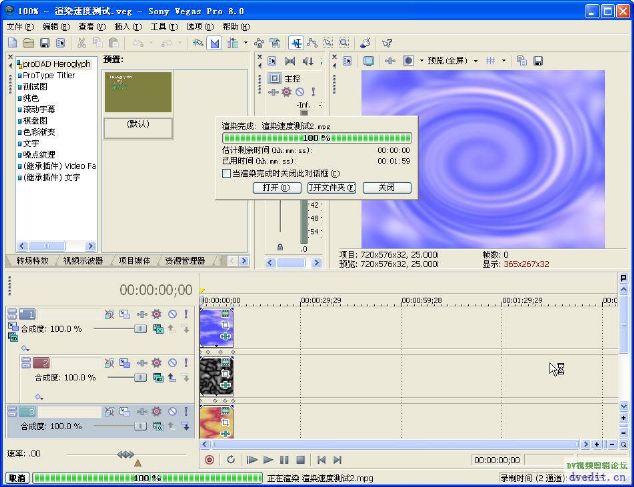Copy preview snapshot to clipboard icon
The width and height of the screenshot is (634, 487).
tap(522, 61)
